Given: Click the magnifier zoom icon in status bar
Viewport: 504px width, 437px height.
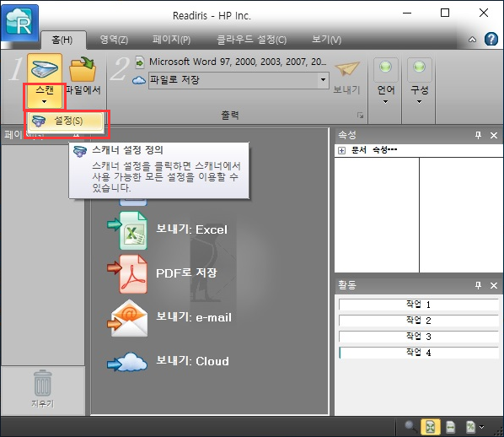Looking at the screenshot, I should coord(410,427).
